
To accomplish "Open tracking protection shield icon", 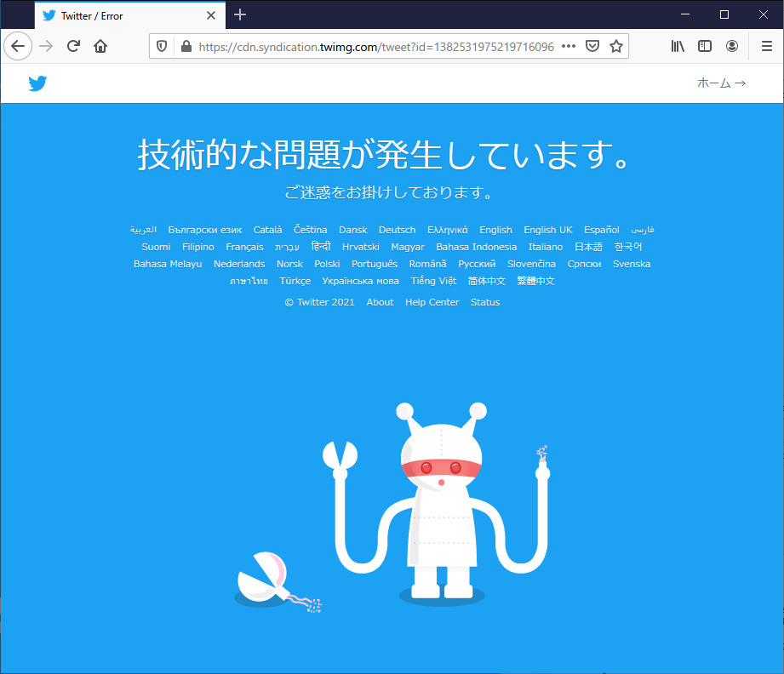I will point(162,47).
